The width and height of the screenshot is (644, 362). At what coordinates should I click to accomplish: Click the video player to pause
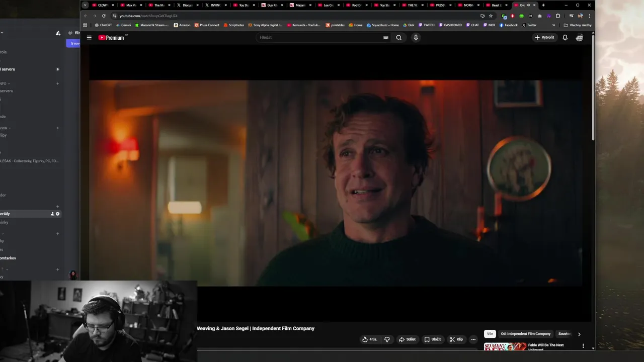tap(336, 183)
